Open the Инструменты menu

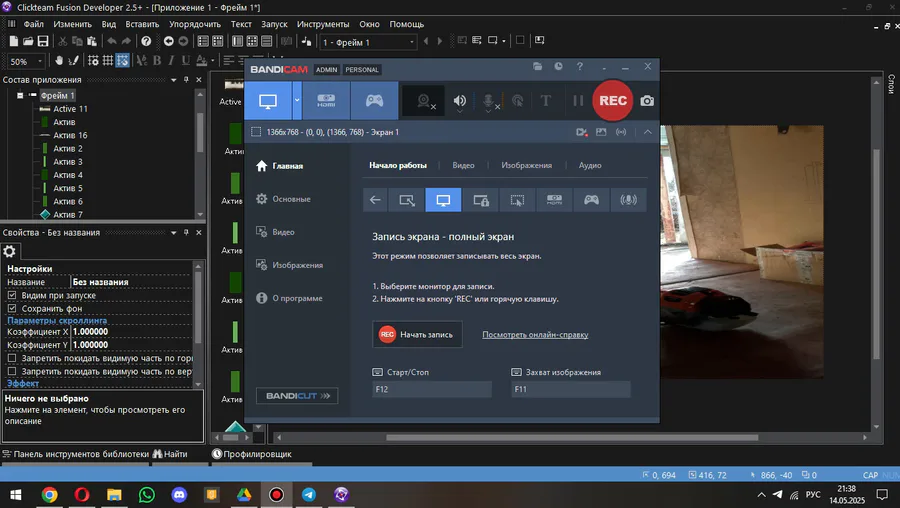[323, 24]
